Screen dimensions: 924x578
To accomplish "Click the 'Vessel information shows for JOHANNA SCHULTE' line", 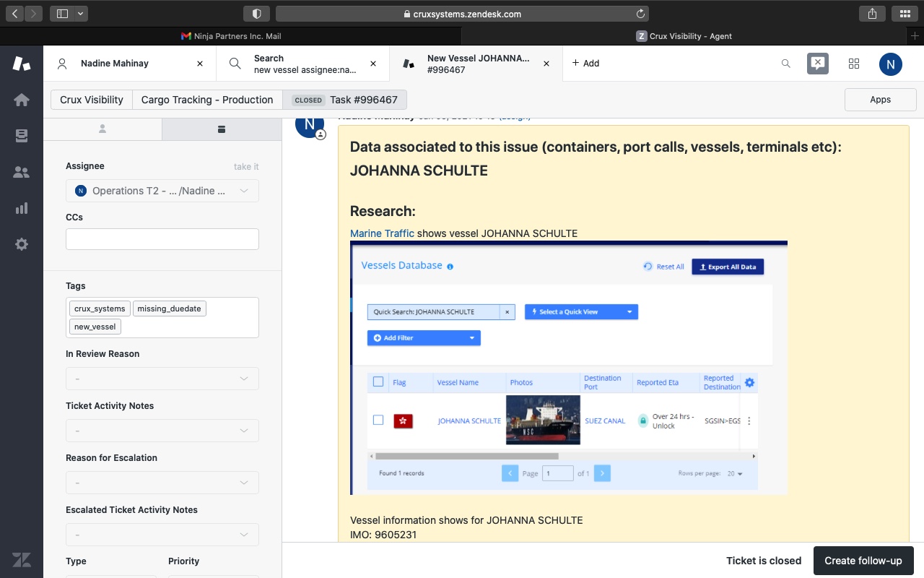I will pyautogui.click(x=466, y=520).
